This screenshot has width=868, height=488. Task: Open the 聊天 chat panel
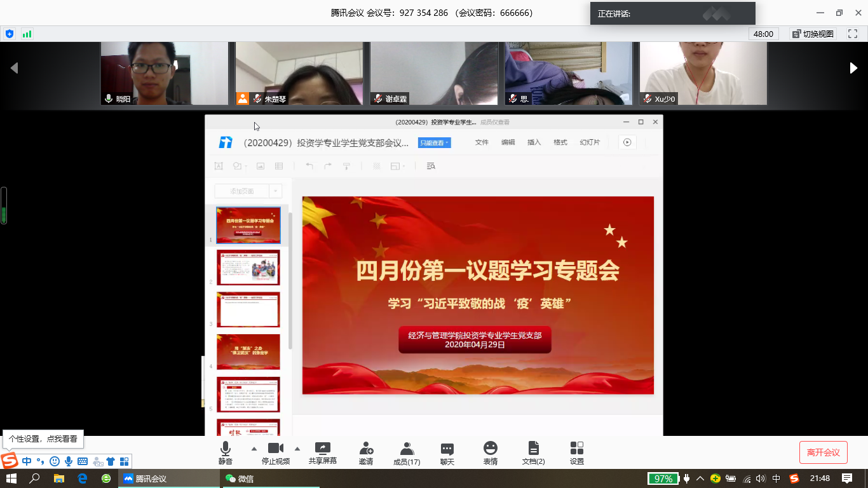447,452
